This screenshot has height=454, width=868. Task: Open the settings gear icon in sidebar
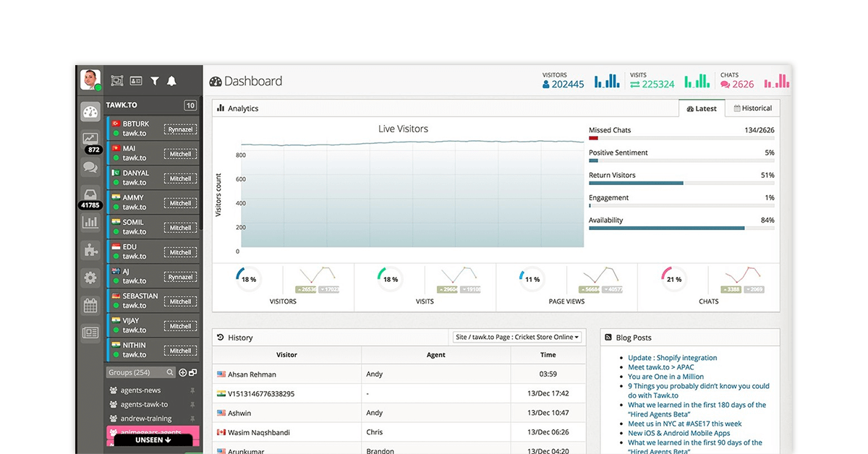[x=90, y=278]
